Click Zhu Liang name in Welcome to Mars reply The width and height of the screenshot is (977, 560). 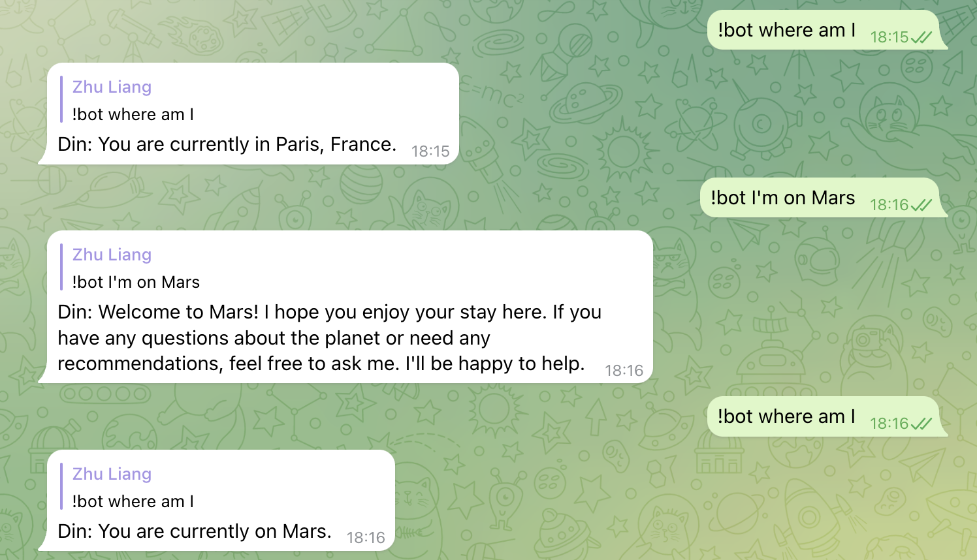[x=112, y=255]
